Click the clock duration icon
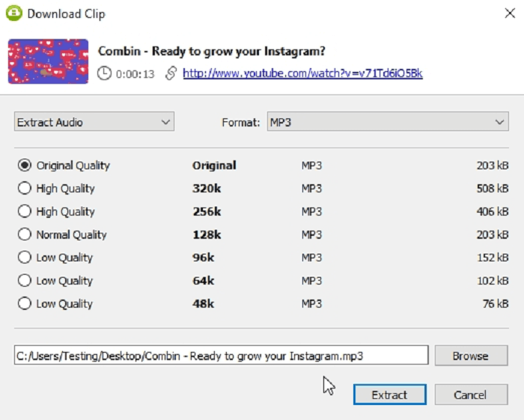Image resolution: width=524 pixels, height=420 pixels. point(105,73)
